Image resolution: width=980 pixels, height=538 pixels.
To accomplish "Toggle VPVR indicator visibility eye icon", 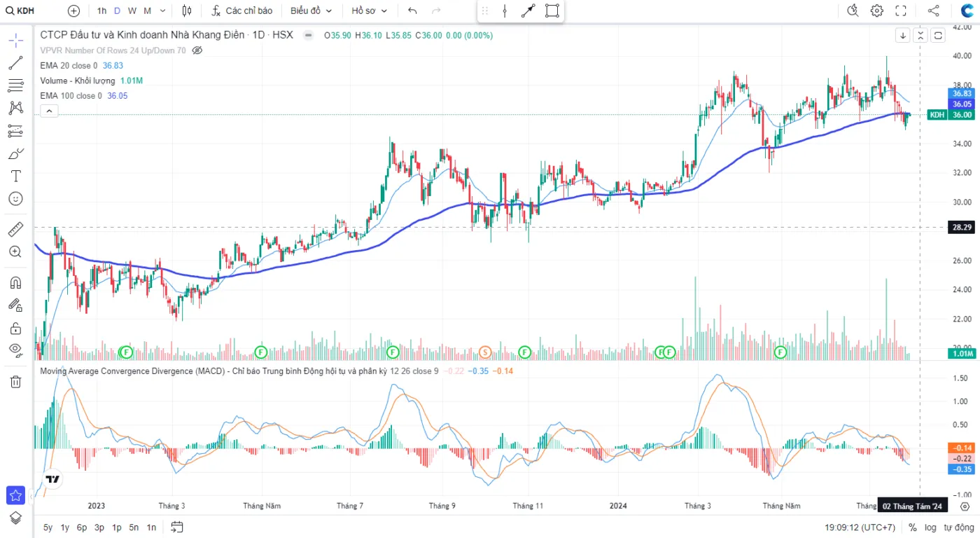I will (x=197, y=50).
